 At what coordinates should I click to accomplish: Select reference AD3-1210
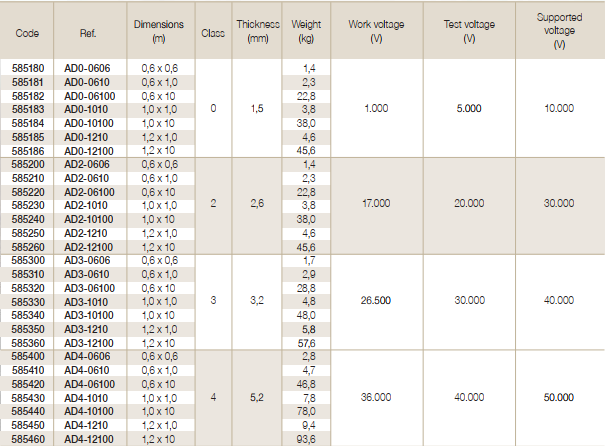click(x=87, y=327)
